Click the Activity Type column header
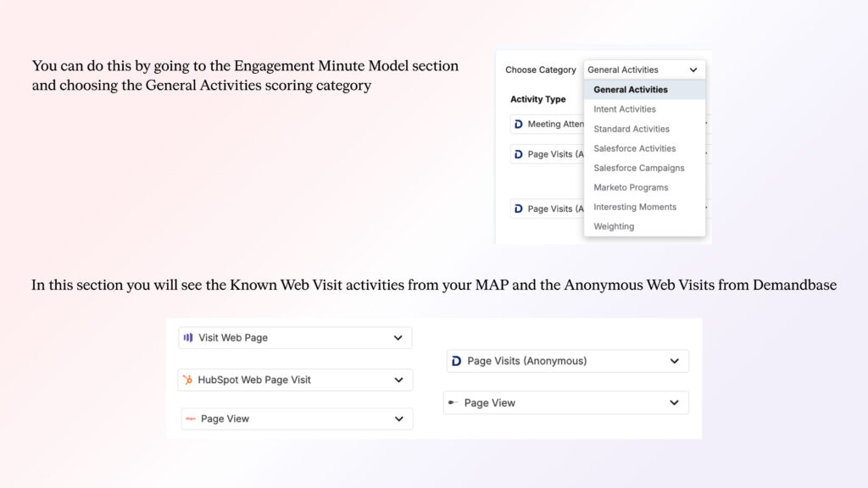The height and width of the screenshot is (488, 868). [x=538, y=99]
